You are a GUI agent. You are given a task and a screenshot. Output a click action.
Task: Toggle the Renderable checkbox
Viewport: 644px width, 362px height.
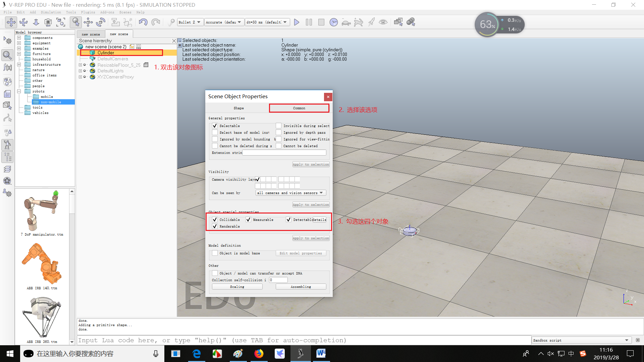coord(215,226)
